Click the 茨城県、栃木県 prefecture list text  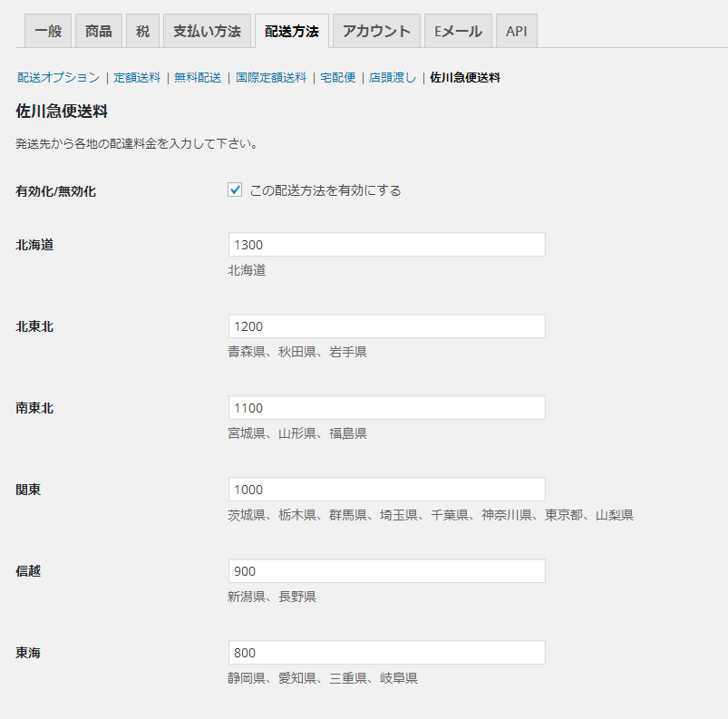point(431,515)
